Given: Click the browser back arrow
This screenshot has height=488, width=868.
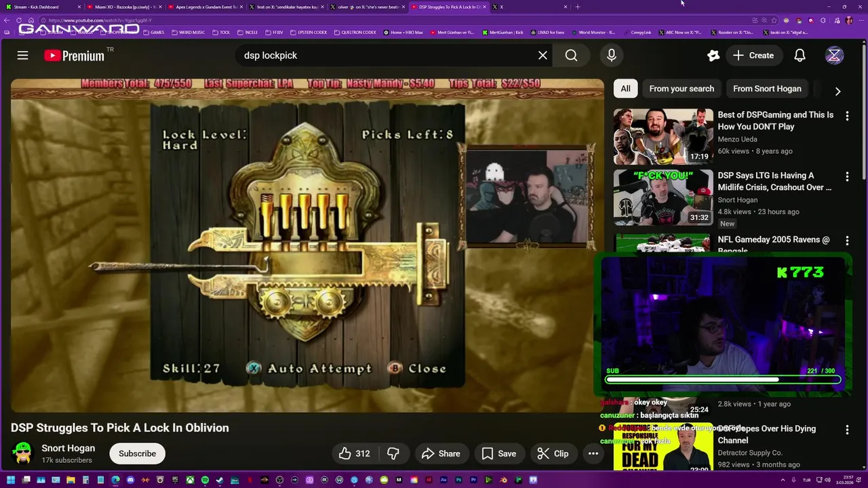Looking at the screenshot, I should pos(7,20).
